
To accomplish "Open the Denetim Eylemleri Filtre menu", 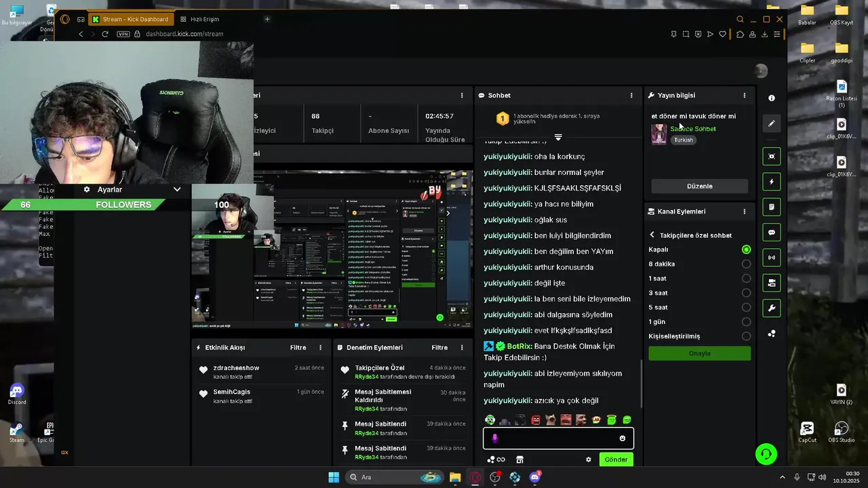I will pos(439,348).
